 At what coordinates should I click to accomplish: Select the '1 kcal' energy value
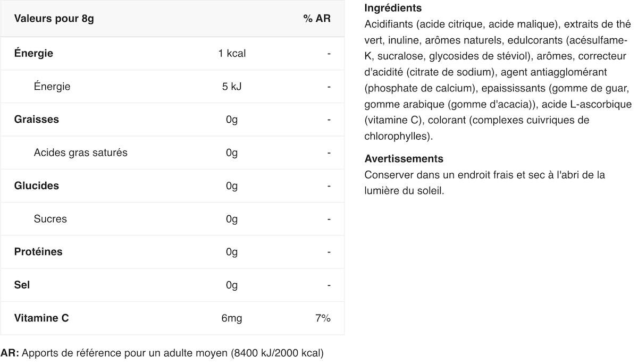point(232,53)
